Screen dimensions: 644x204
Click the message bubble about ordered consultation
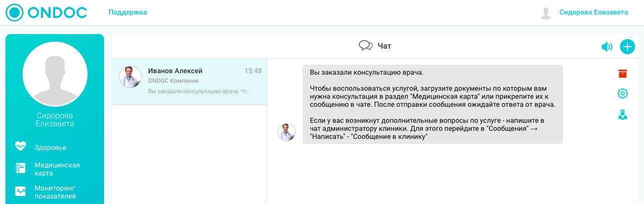pos(432,104)
